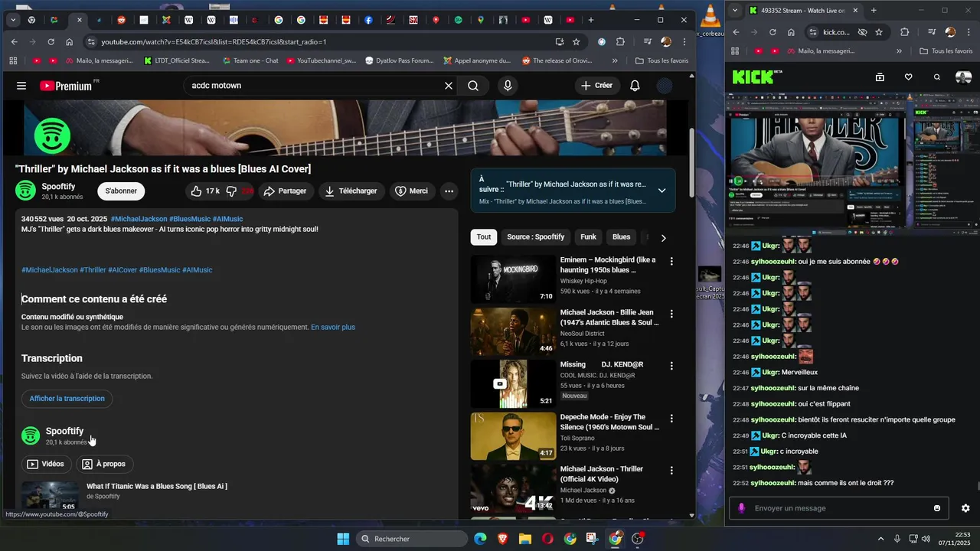Show more filter chips with right arrow
Screen dimensions: 980x551
click(x=663, y=238)
